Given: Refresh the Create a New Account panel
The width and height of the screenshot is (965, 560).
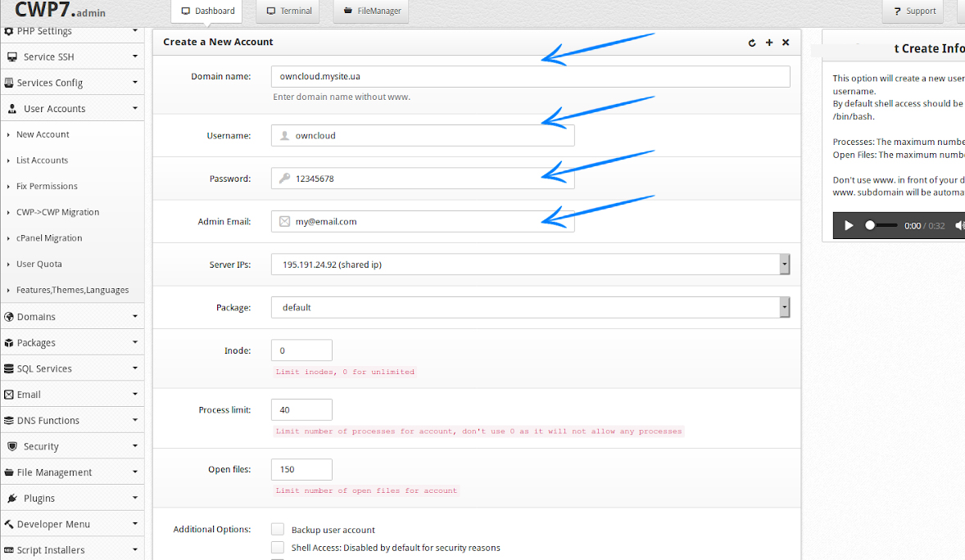Looking at the screenshot, I should coord(752,42).
